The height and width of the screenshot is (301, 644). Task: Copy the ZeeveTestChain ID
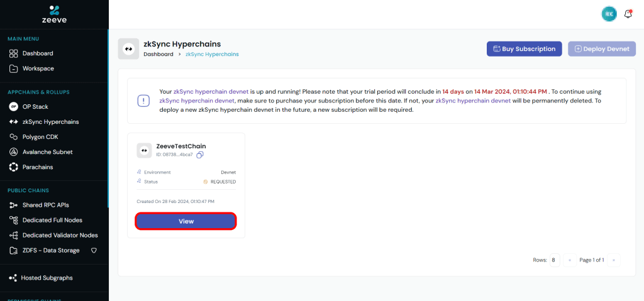coord(200,155)
